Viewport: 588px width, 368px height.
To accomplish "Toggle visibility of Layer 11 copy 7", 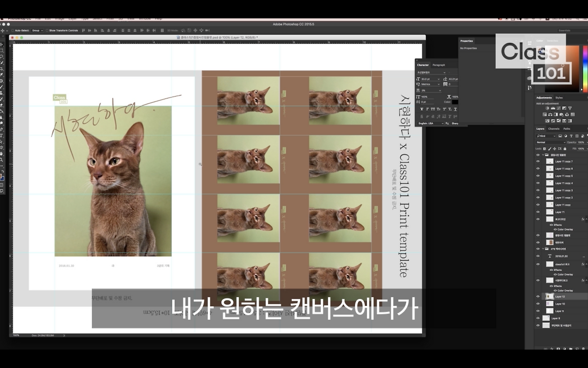I will [x=538, y=161].
